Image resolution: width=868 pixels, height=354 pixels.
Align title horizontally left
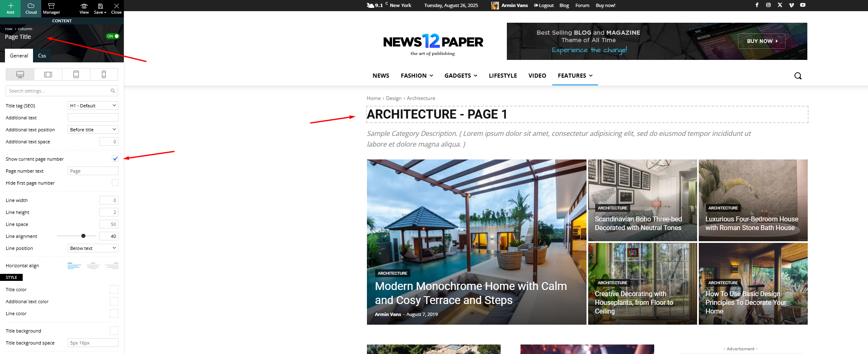[74, 266]
